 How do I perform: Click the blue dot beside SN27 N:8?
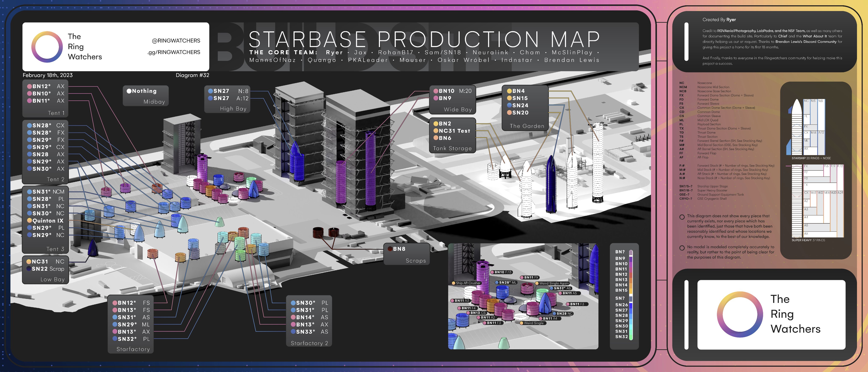click(210, 91)
